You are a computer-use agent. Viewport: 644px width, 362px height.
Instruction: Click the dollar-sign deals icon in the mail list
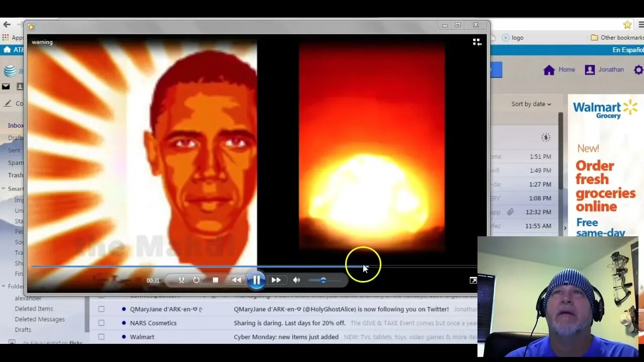[x=546, y=137]
